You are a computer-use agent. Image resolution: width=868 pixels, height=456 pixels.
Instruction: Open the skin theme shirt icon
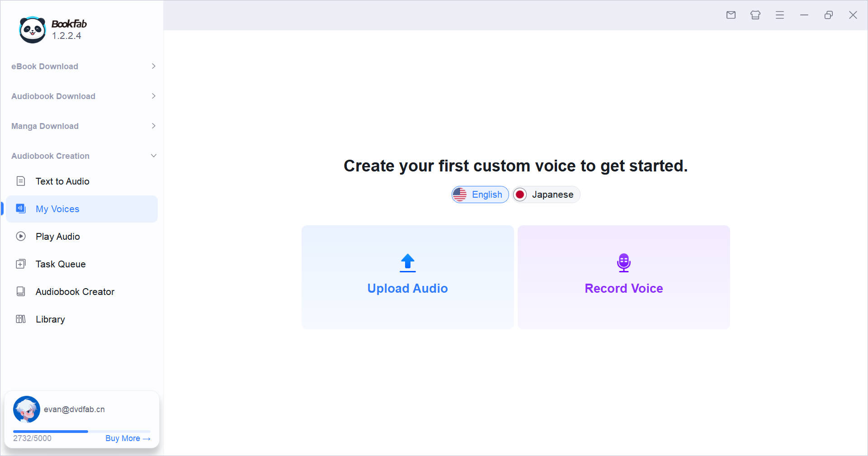(x=755, y=15)
